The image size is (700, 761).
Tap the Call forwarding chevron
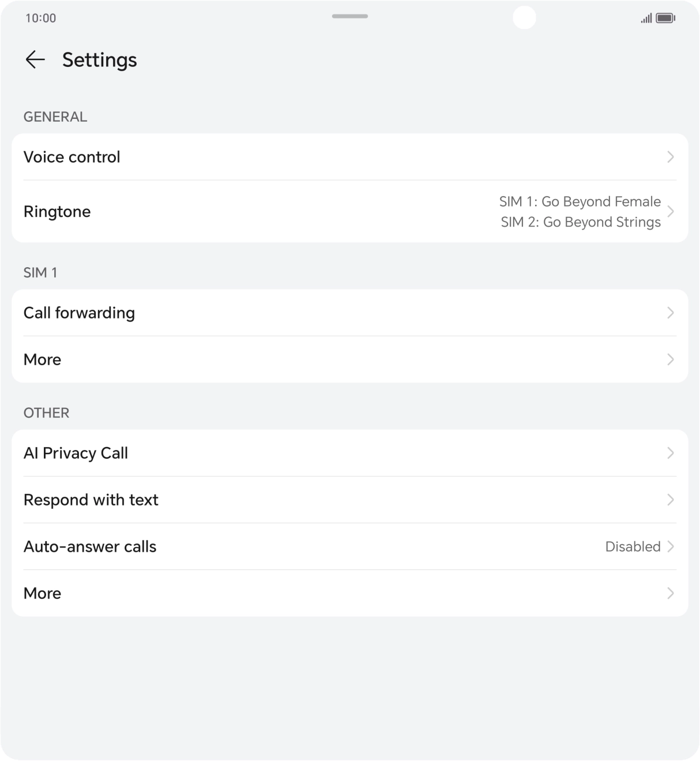click(x=671, y=313)
